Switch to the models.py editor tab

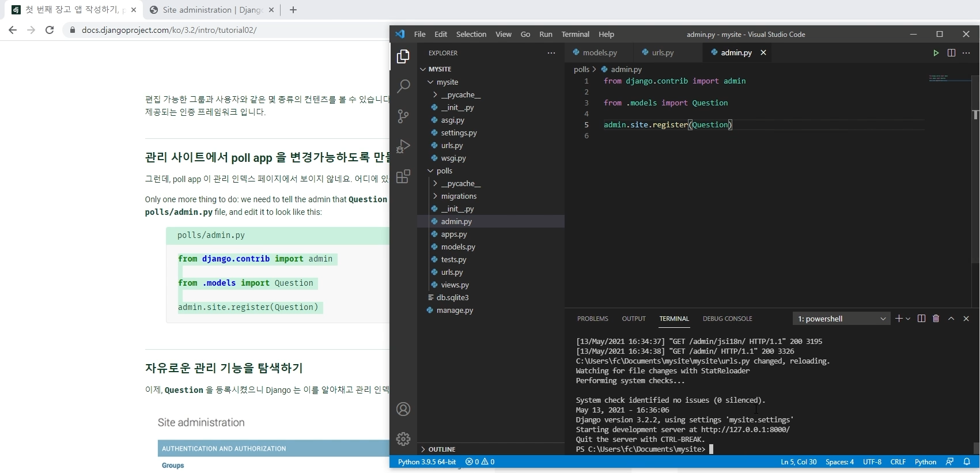pyautogui.click(x=599, y=52)
